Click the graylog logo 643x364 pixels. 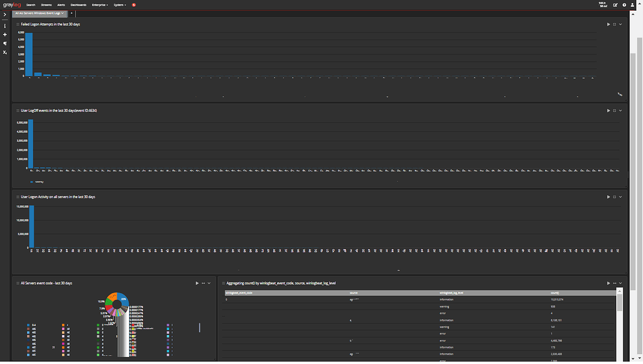click(14, 4)
